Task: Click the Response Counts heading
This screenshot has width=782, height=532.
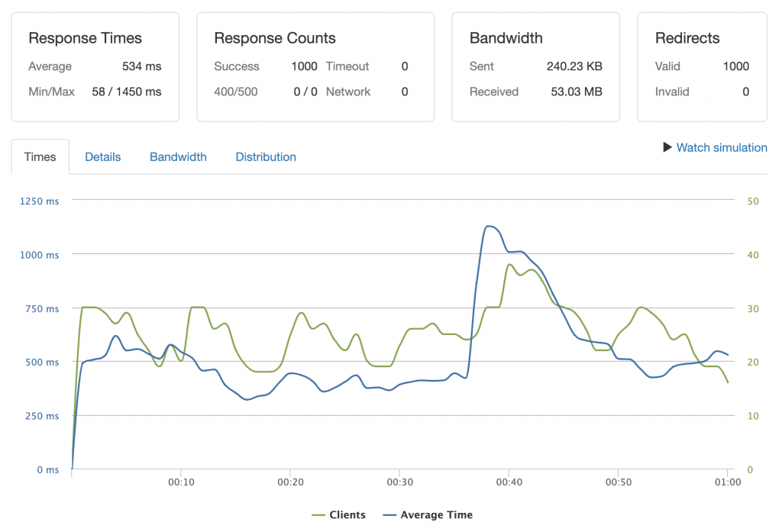Action: click(275, 38)
